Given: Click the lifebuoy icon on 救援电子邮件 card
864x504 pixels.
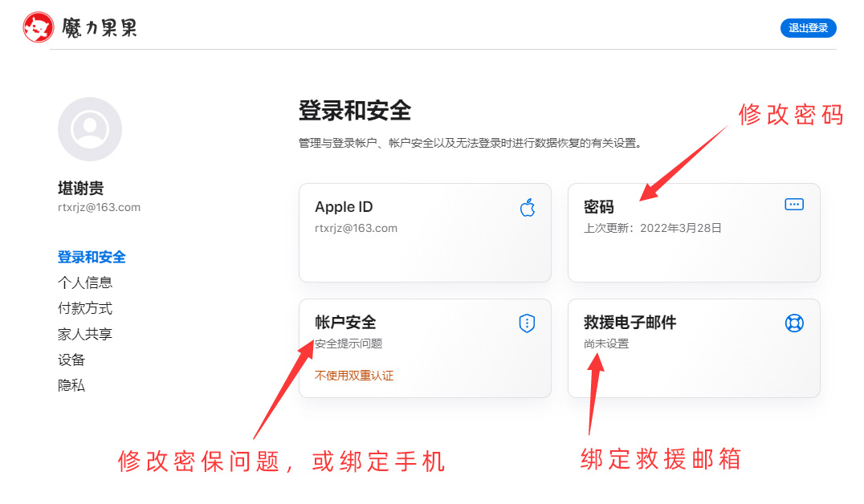Looking at the screenshot, I should [794, 323].
